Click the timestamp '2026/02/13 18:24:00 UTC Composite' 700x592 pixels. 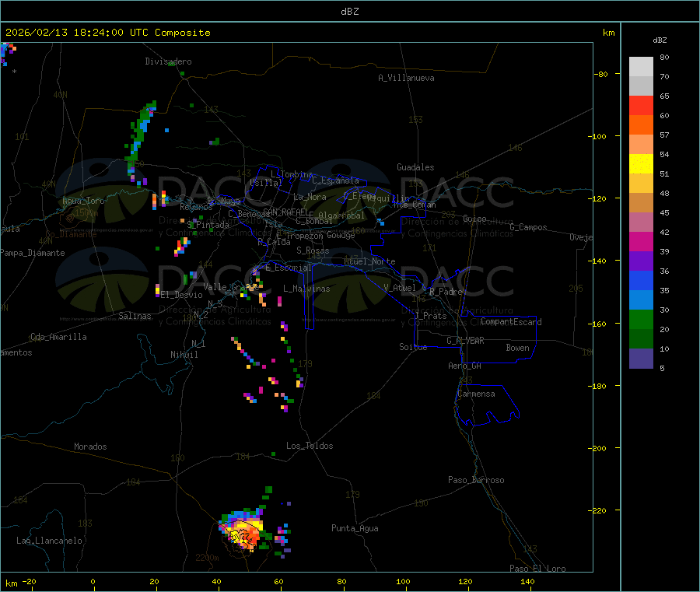point(107,33)
